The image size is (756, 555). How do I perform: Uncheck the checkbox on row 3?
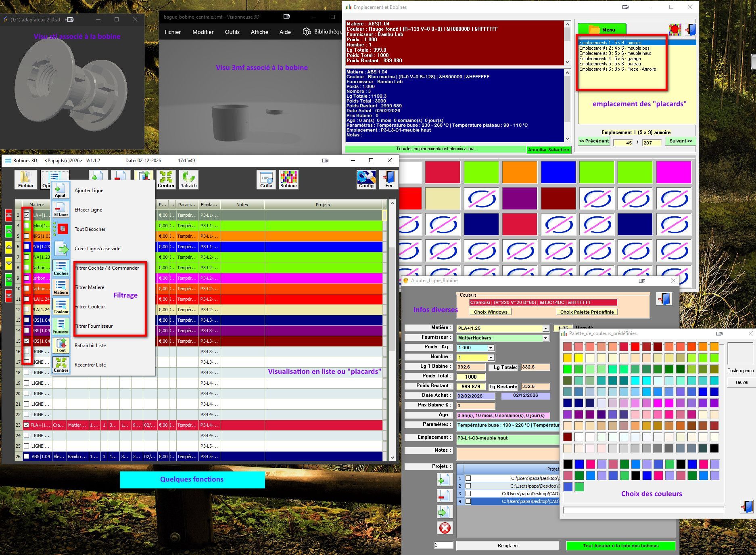[27, 215]
